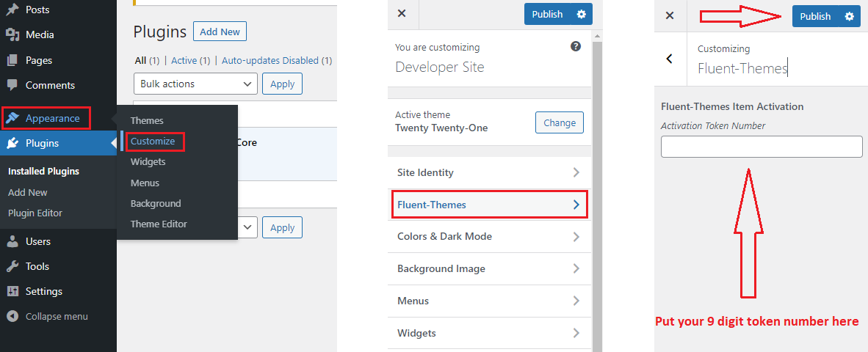Click the Comments speech bubble icon
868x352 pixels.
(x=12, y=85)
